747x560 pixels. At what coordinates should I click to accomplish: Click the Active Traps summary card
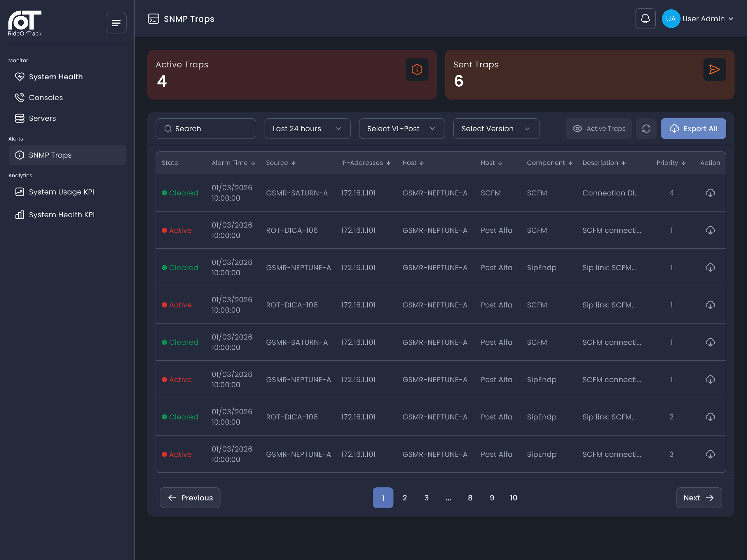pos(292,75)
